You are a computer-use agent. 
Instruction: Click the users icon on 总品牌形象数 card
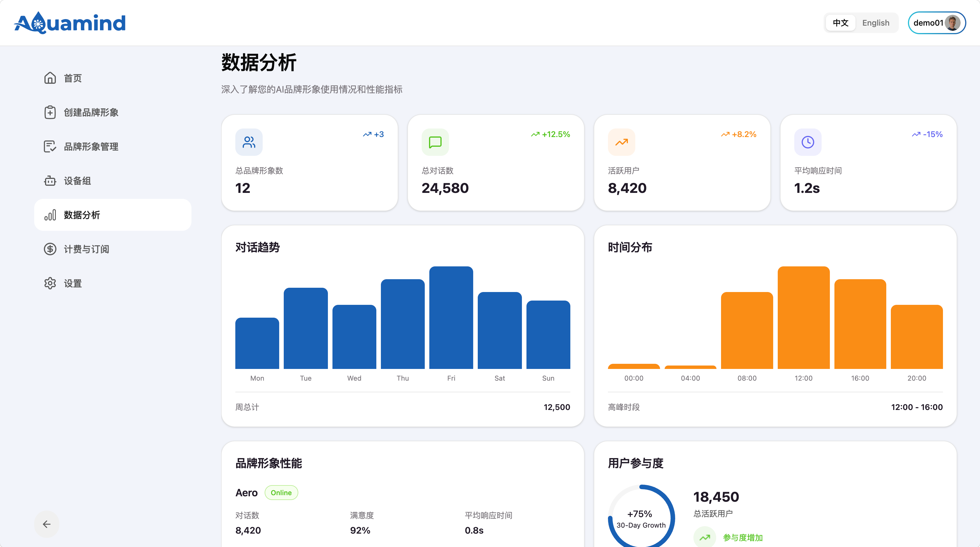coord(249,142)
